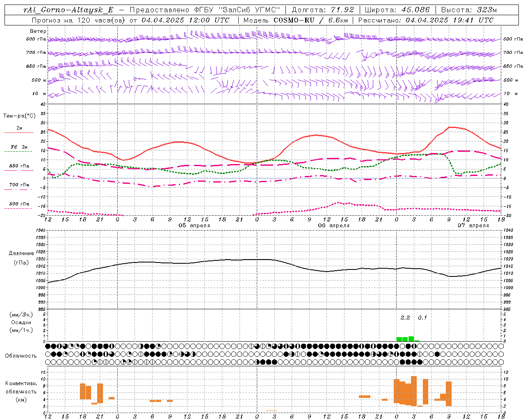Click the 850 гПа temperature legend line

[x=19, y=171]
